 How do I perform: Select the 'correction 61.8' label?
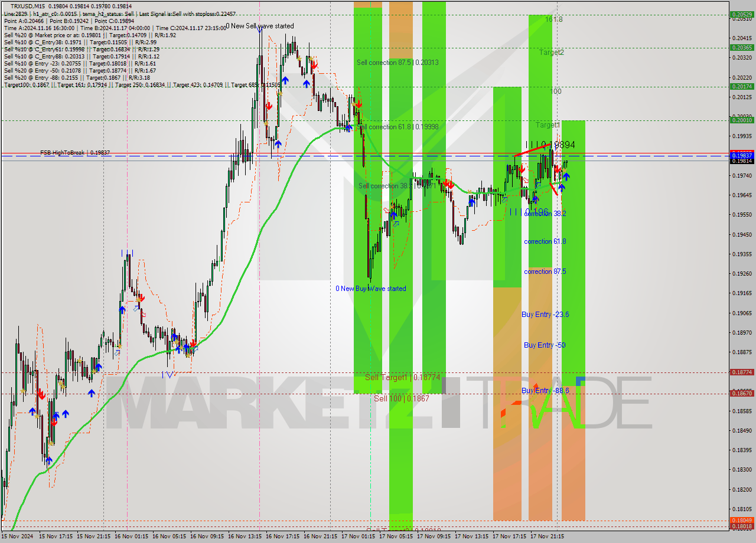coord(545,241)
